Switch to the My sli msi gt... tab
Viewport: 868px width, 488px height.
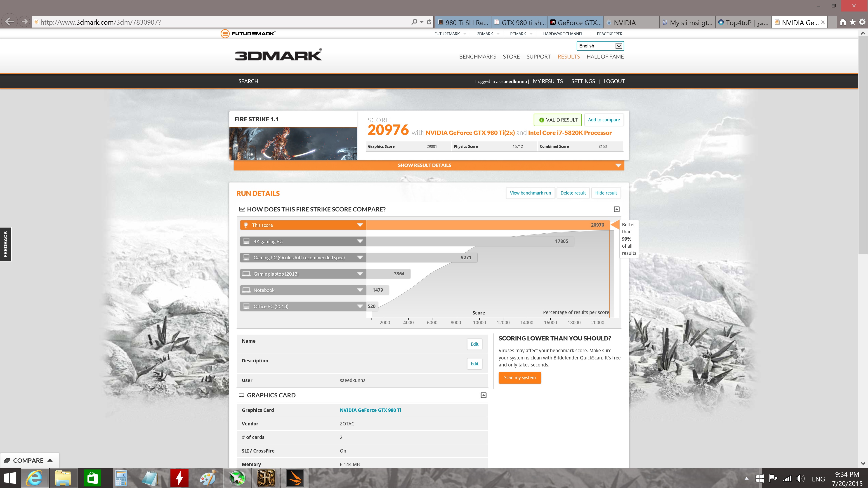[x=687, y=23]
